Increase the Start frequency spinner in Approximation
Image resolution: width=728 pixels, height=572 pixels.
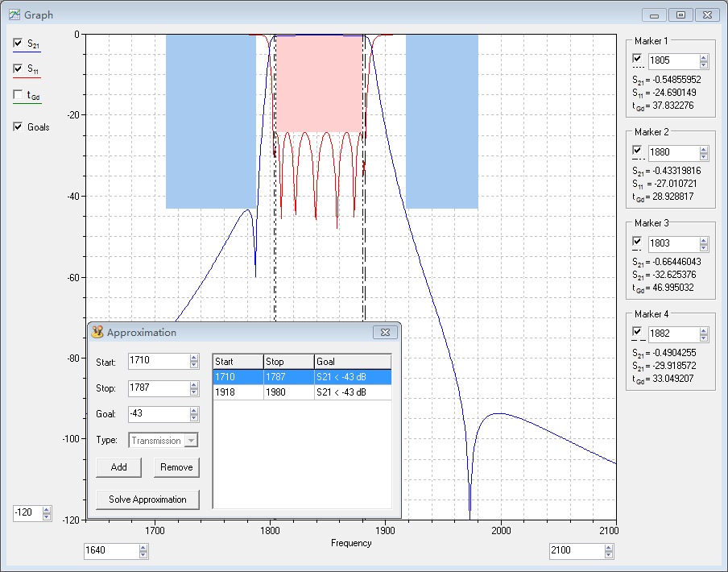193,357
